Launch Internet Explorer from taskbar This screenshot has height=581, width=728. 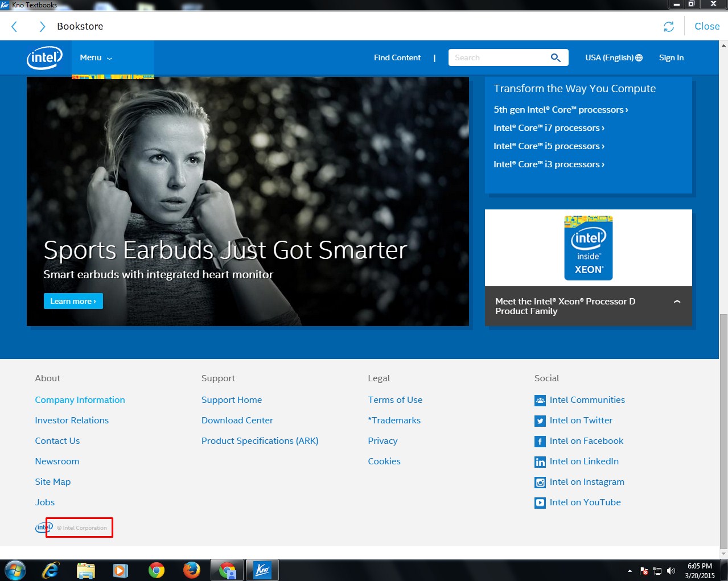click(51, 570)
